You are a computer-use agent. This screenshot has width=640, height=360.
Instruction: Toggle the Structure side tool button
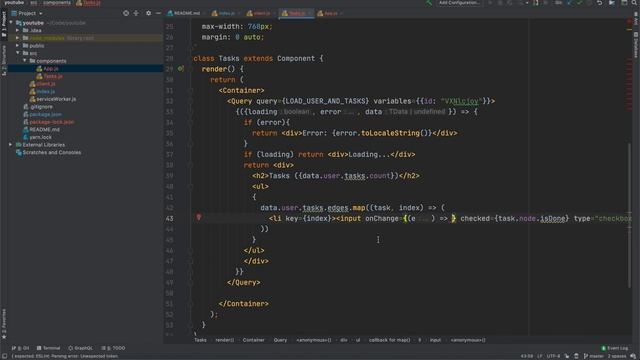click(x=4, y=60)
